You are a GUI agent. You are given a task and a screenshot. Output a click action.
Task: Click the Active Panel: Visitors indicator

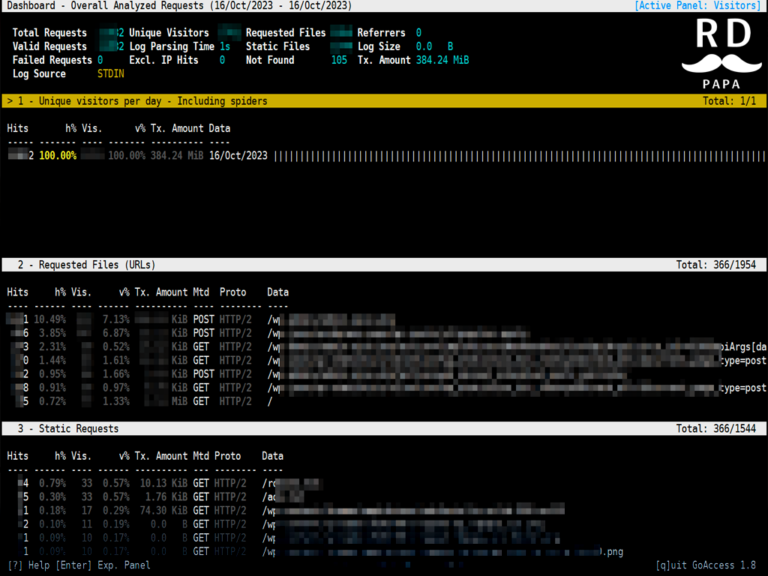click(698, 6)
